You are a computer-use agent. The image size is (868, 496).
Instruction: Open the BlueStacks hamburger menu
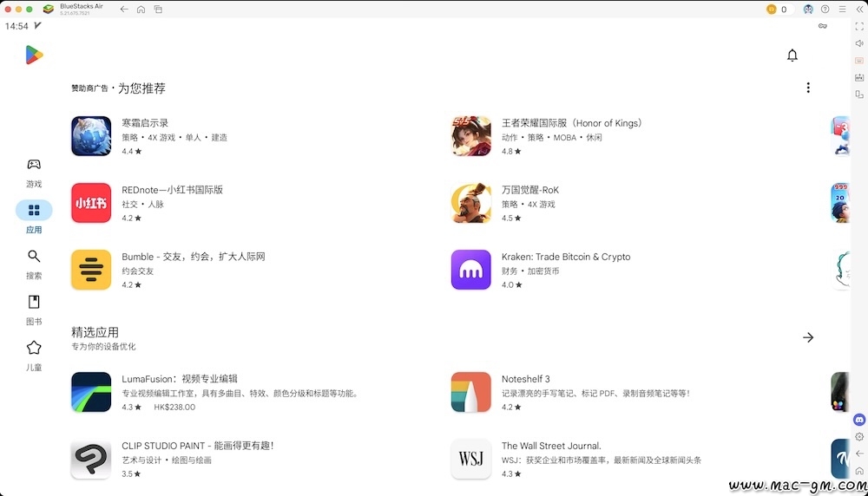tap(842, 10)
